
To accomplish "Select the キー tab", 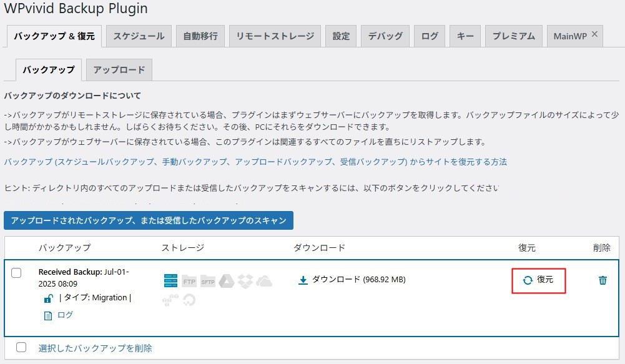I will 465,36.
